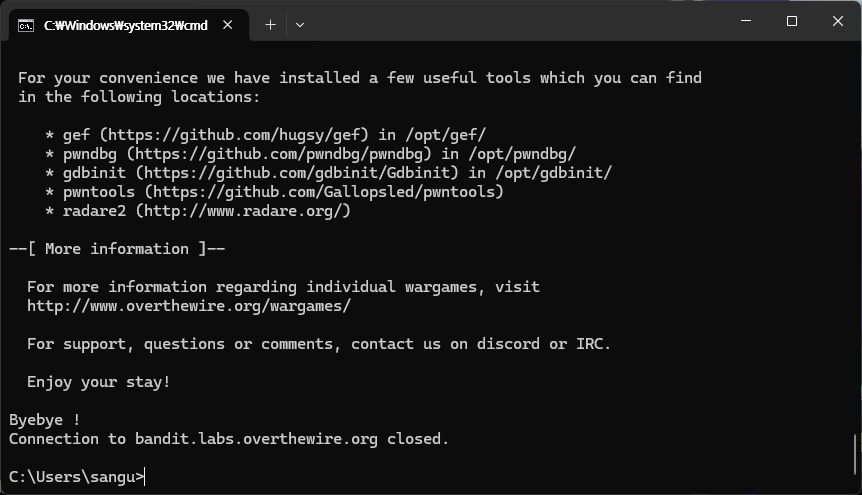Click the 'More information' heading text

coord(117,249)
